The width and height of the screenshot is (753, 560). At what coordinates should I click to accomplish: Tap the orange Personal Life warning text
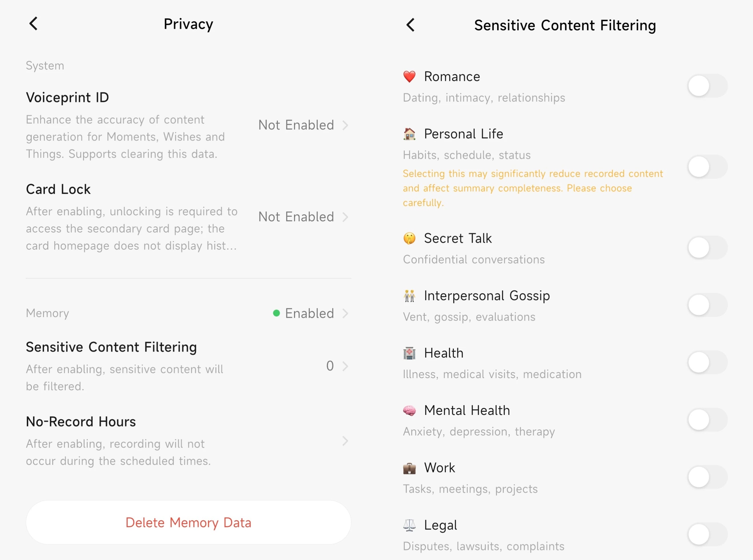[533, 188]
